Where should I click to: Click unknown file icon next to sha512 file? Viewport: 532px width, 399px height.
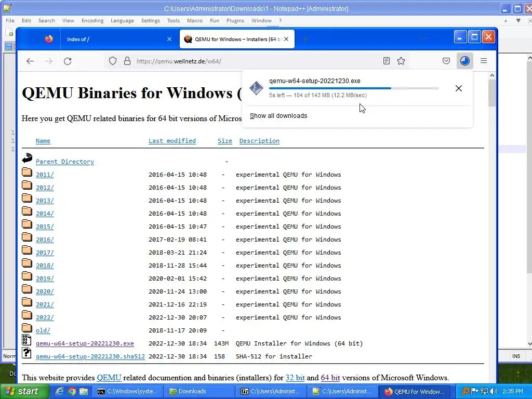(26, 353)
